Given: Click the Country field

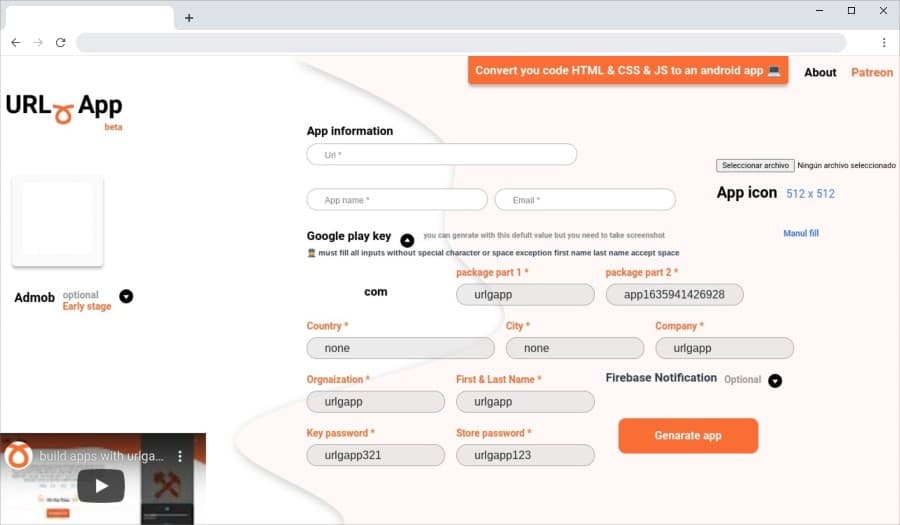Looking at the screenshot, I should [400, 348].
